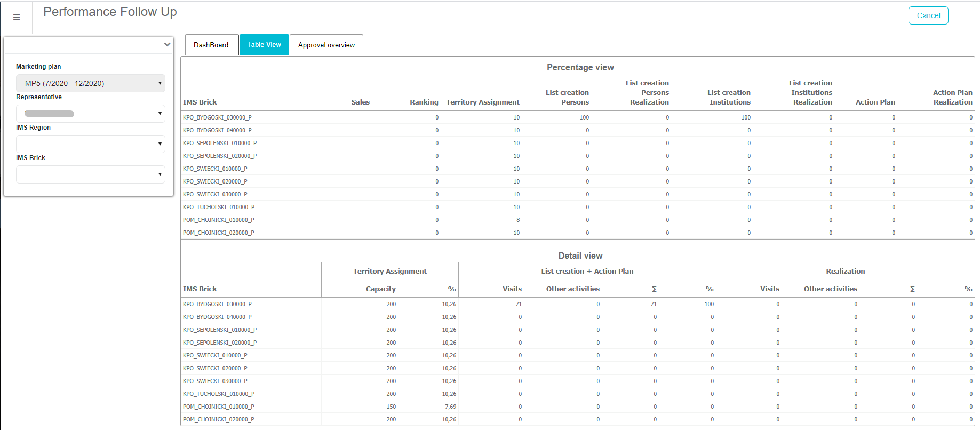This screenshot has height=430, width=980.
Task: Click the Capacity column header
Action: (380, 289)
